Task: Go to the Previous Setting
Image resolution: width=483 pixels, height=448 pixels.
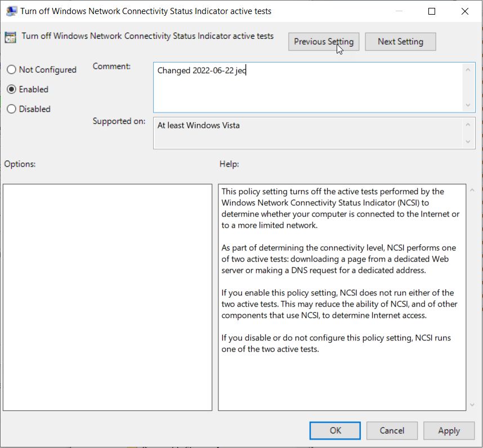Action: tap(324, 42)
